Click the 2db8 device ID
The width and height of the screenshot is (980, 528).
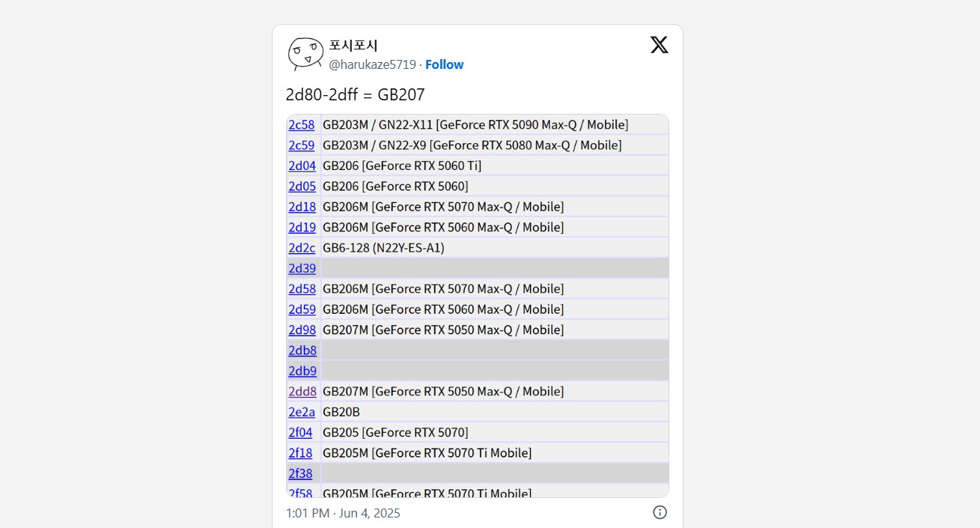point(302,351)
